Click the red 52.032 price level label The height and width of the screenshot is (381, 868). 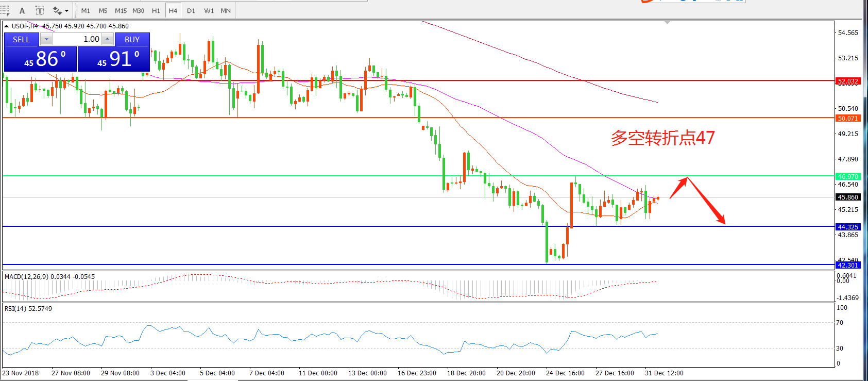click(x=847, y=81)
